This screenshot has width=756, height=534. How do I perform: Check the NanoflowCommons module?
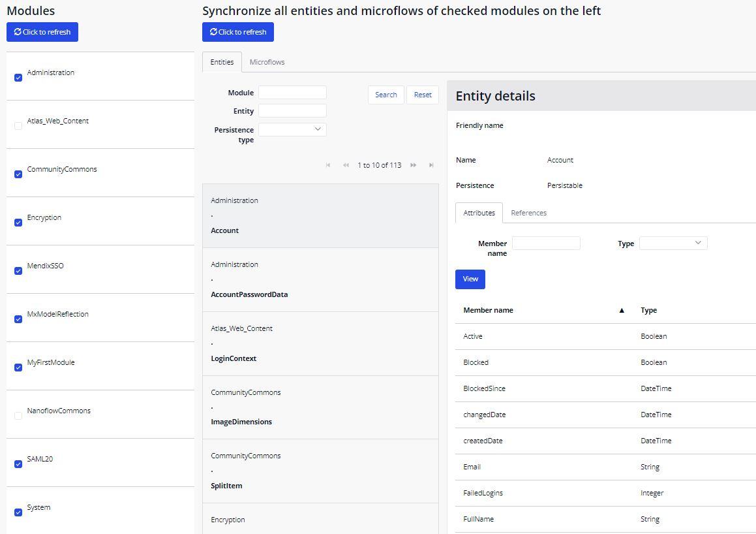[18, 416]
